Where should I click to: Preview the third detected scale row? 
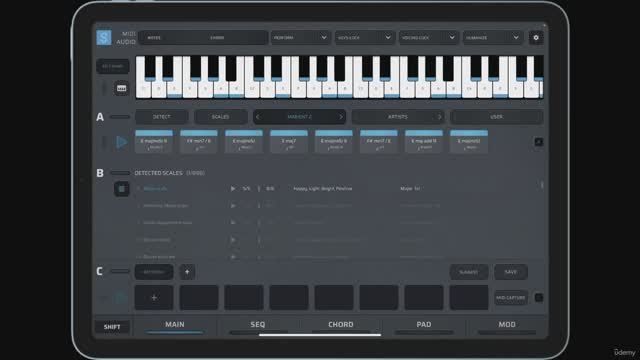233,222
